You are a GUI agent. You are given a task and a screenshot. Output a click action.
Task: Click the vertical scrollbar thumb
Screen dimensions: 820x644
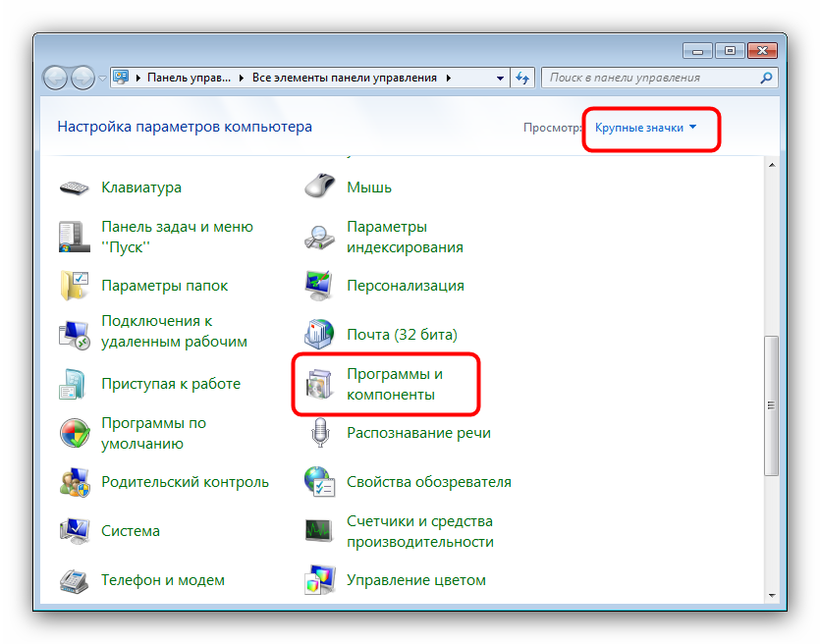[x=771, y=405]
